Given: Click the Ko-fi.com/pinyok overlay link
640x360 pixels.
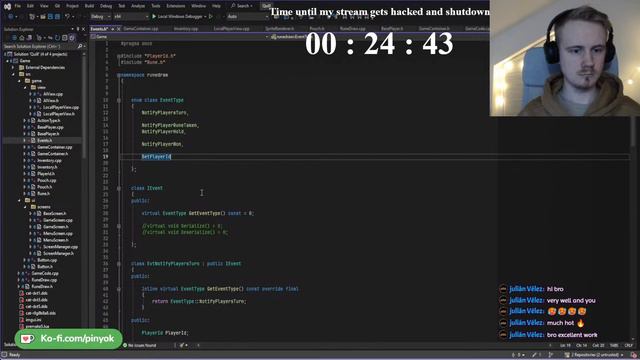Looking at the screenshot, I should point(69,339).
